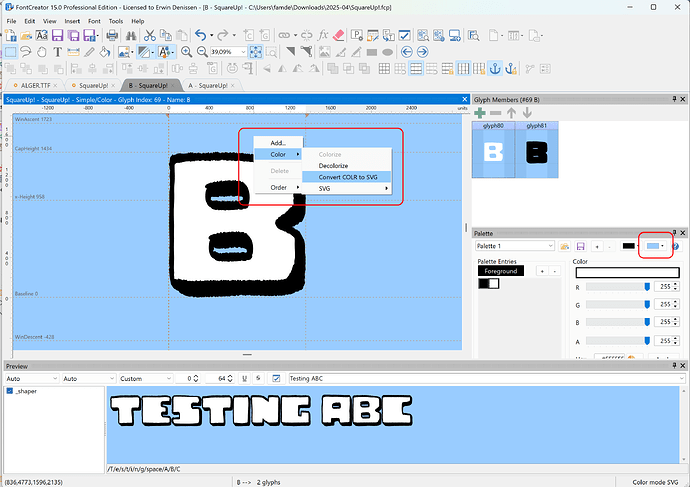Image resolution: width=690 pixels, height=487 pixels.
Task: Click the green add glyph member icon
Action: click(480, 113)
